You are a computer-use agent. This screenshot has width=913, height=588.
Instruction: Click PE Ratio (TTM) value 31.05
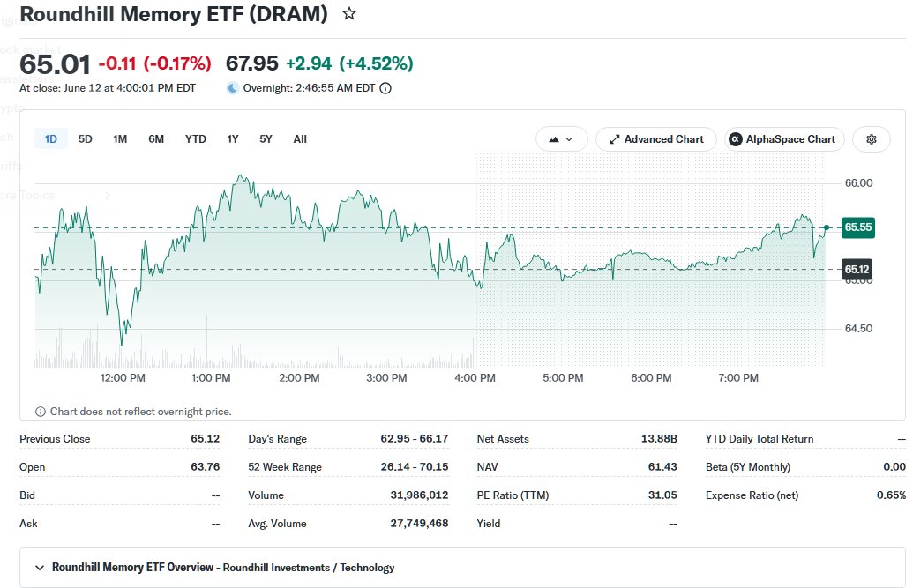[662, 495]
